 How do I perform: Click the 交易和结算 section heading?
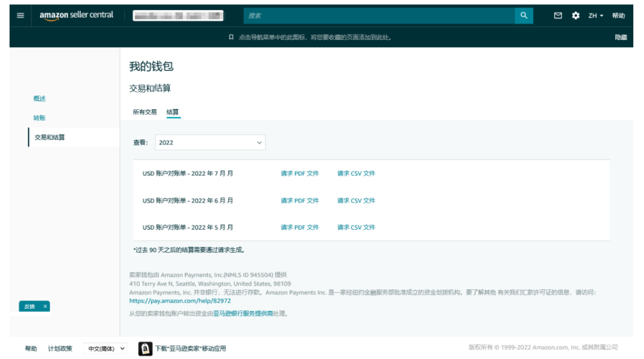[150, 88]
